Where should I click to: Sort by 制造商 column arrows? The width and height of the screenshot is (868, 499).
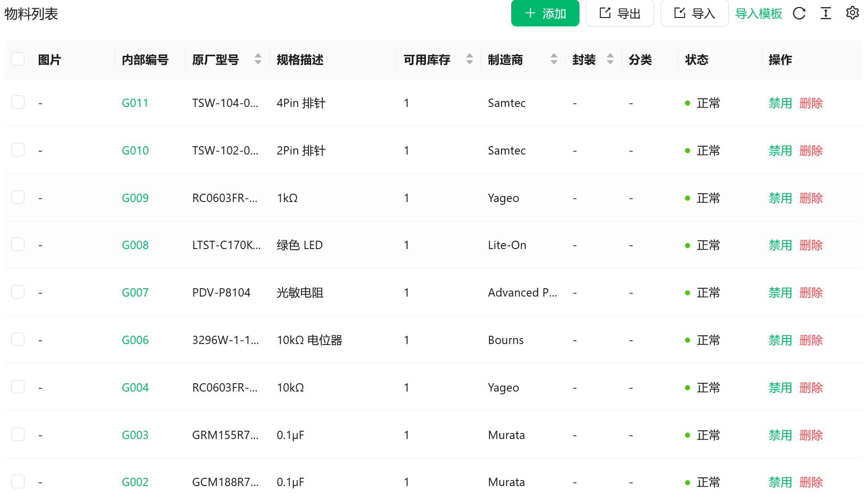pyautogui.click(x=554, y=59)
